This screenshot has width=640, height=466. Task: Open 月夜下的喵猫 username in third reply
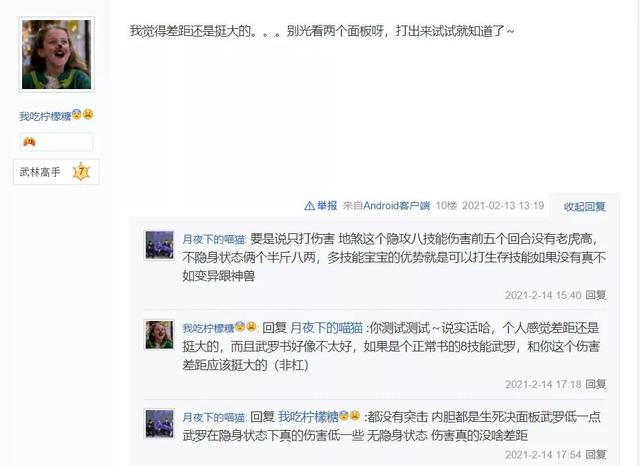(x=213, y=417)
